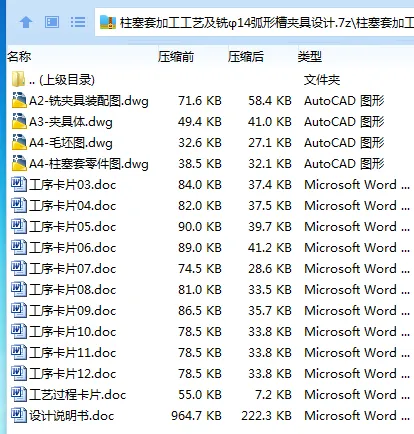Click AutoCAD 图形 type for A3-夹具体.dwg
Viewport: 414px width, 434px height.
point(344,122)
